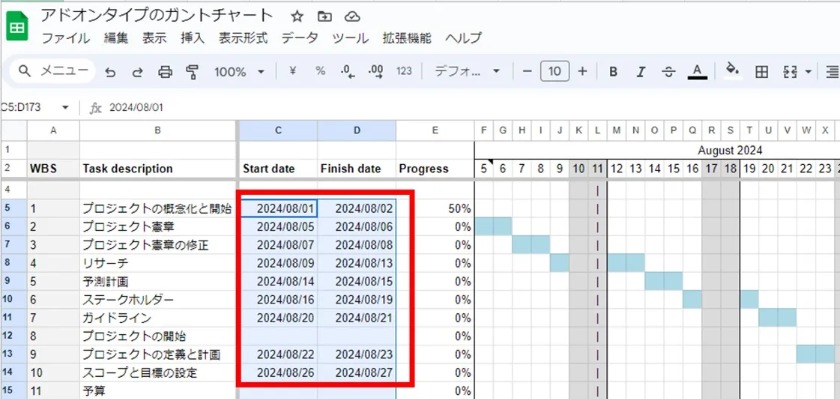Select column E header
This screenshot has height=399, width=840.
pos(435,130)
